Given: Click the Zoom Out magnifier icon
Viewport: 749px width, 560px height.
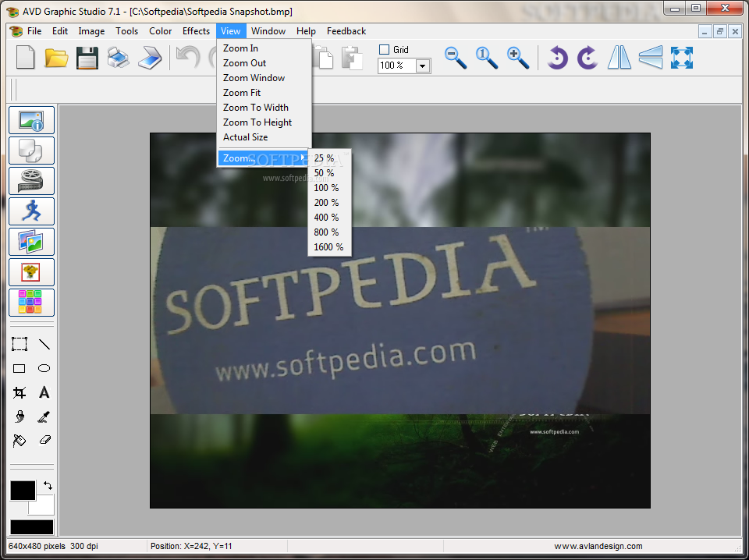Looking at the screenshot, I should tap(455, 58).
